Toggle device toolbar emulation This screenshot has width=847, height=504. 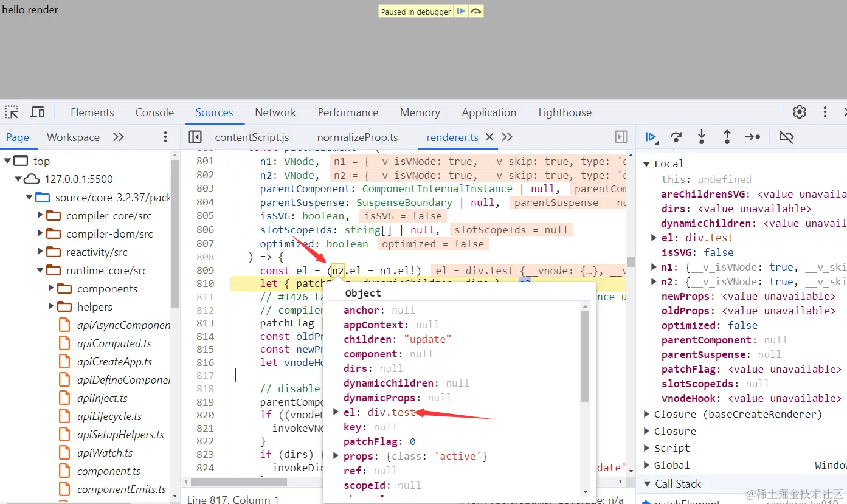click(38, 112)
